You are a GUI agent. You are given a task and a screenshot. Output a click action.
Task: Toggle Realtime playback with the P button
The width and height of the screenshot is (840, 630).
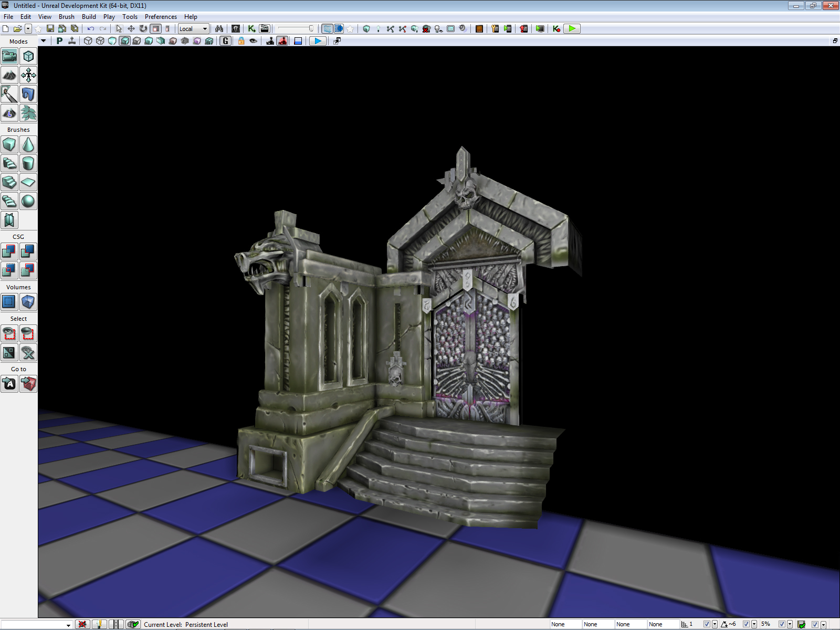click(x=59, y=41)
